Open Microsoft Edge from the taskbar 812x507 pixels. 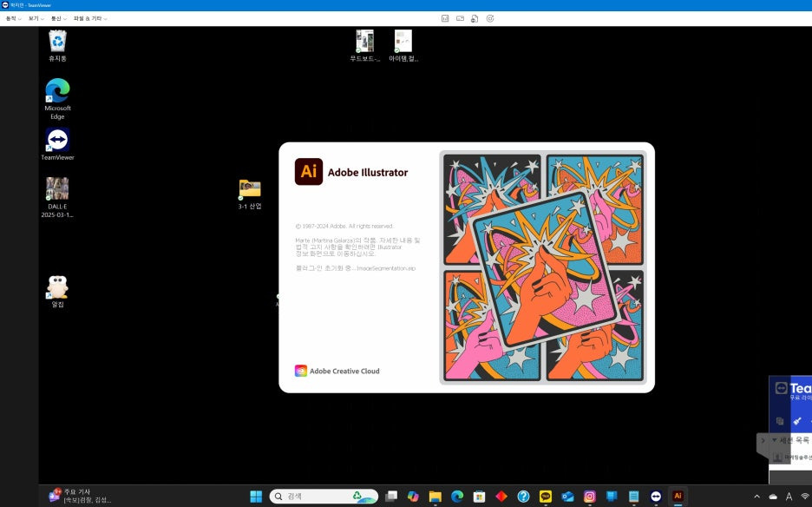coord(456,496)
